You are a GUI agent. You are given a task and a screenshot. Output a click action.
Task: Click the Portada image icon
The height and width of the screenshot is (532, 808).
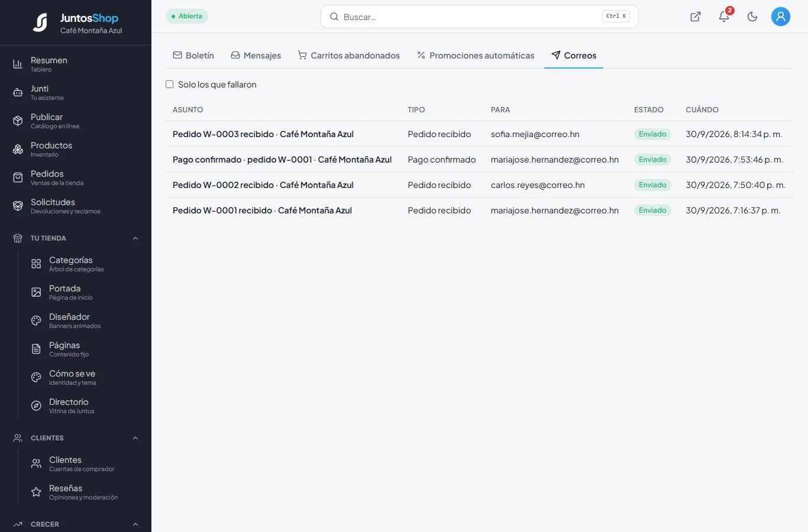point(36,292)
